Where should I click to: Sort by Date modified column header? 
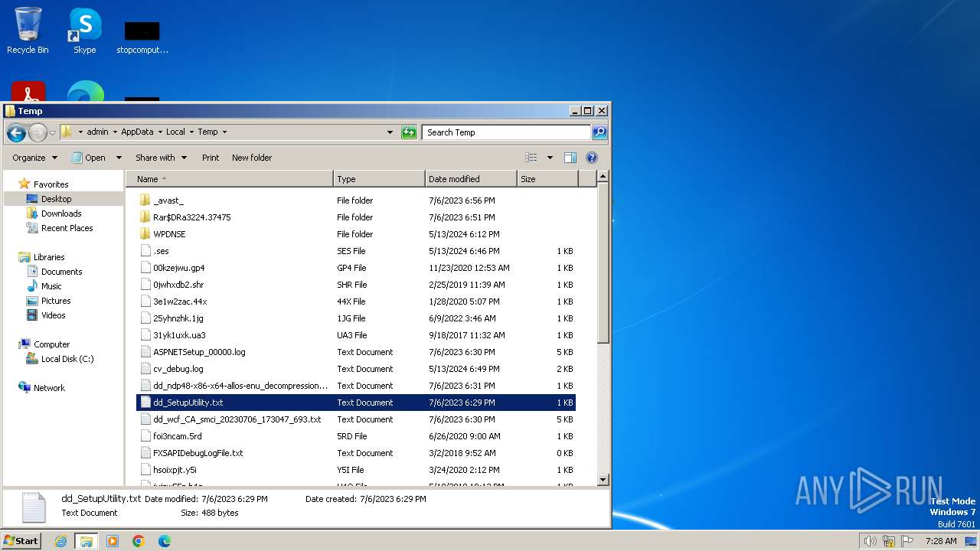click(472, 179)
